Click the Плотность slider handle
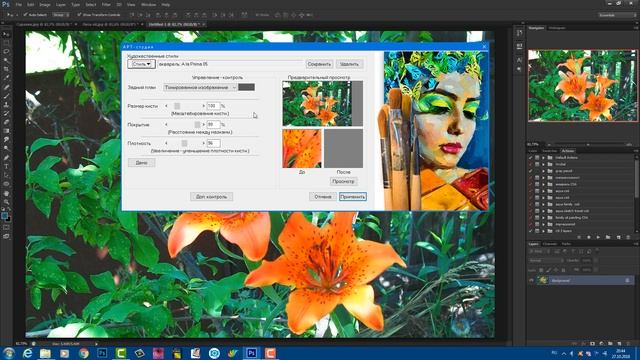 click(x=184, y=143)
